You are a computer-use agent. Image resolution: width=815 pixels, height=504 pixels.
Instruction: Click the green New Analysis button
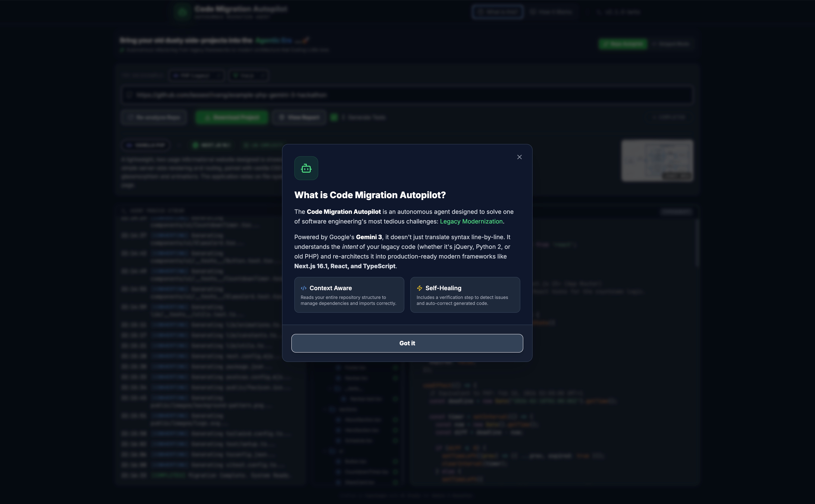point(623,44)
